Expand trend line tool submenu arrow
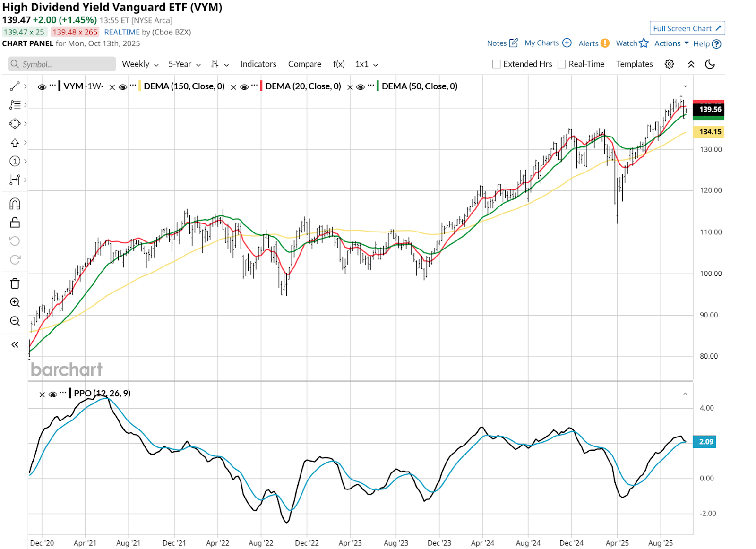The width and height of the screenshot is (756, 549). pyautogui.click(x=26, y=86)
